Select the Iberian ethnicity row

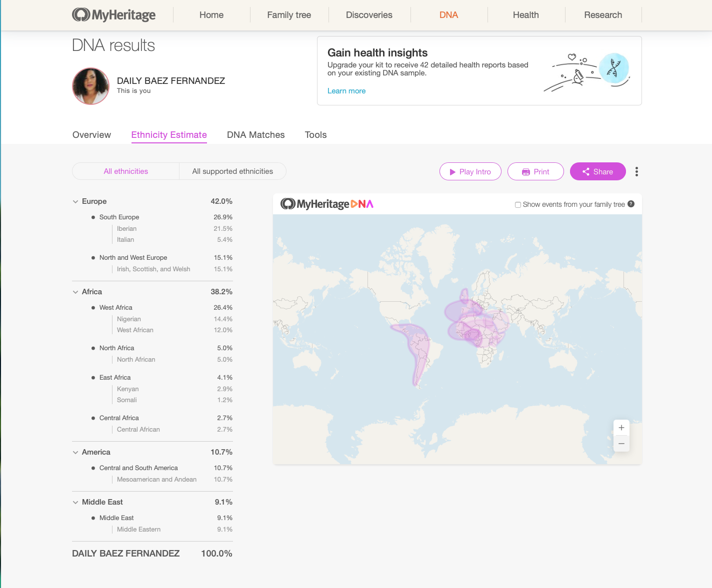[x=174, y=229]
